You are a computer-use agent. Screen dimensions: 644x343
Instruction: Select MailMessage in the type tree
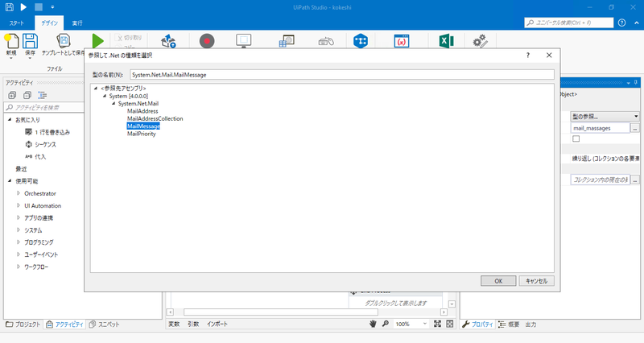point(143,126)
